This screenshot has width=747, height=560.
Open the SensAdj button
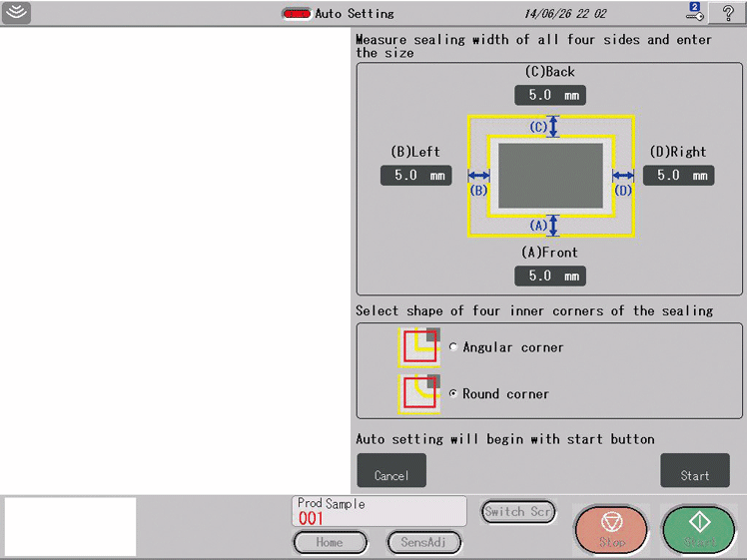(423, 542)
